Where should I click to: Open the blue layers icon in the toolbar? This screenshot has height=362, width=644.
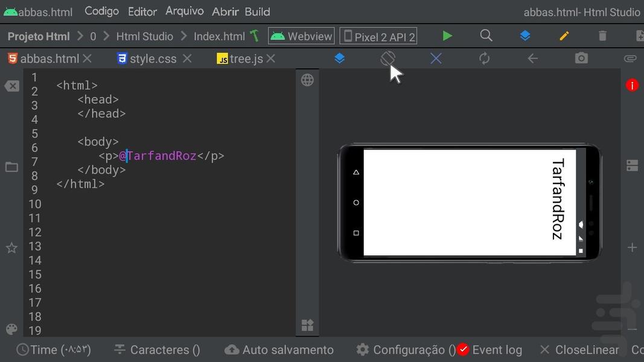pos(524,36)
